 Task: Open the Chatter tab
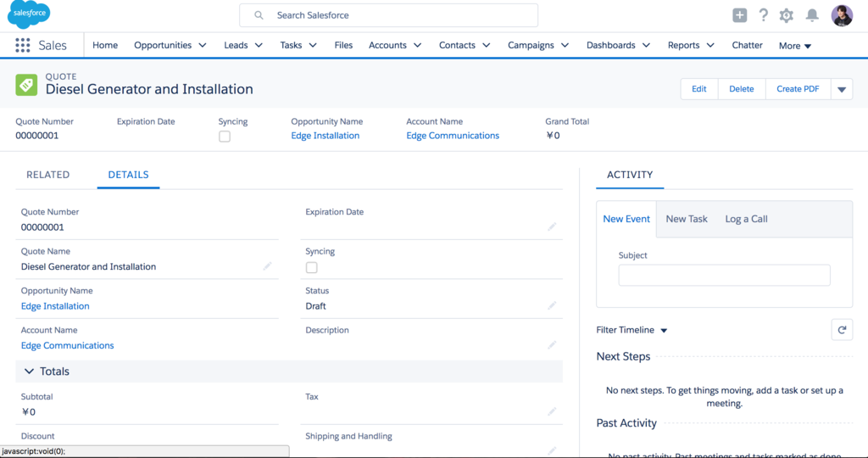point(747,46)
